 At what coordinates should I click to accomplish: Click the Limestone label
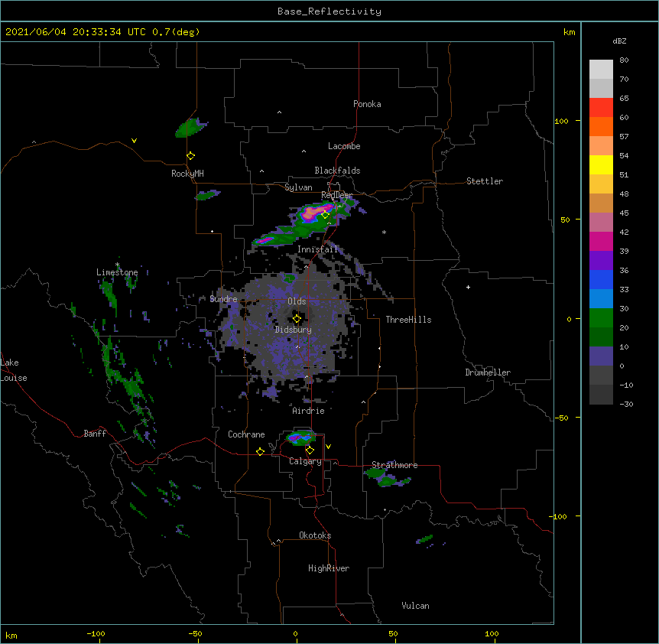tap(117, 272)
